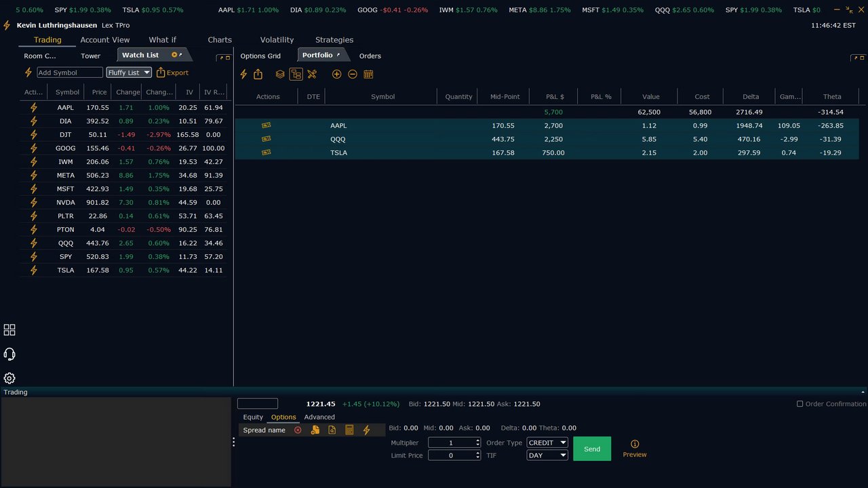This screenshot has width=868, height=488.
Task: Open the calendar grid icon in Portfolio toolbar
Action: pyautogui.click(x=369, y=74)
